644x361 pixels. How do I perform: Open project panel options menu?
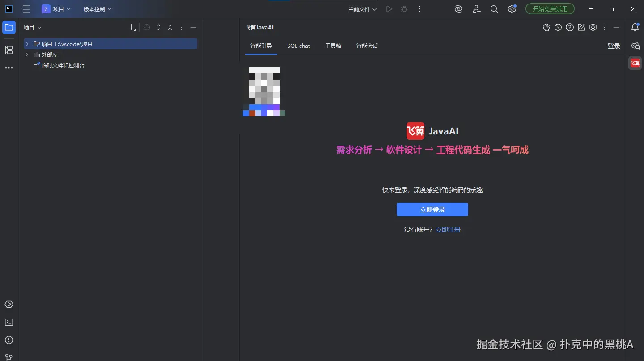[x=182, y=27]
